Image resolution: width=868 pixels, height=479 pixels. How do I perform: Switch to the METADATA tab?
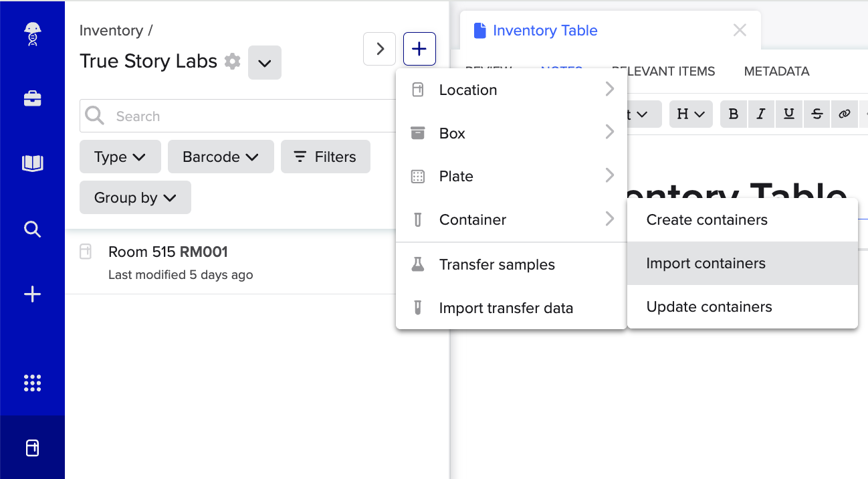[x=776, y=71]
